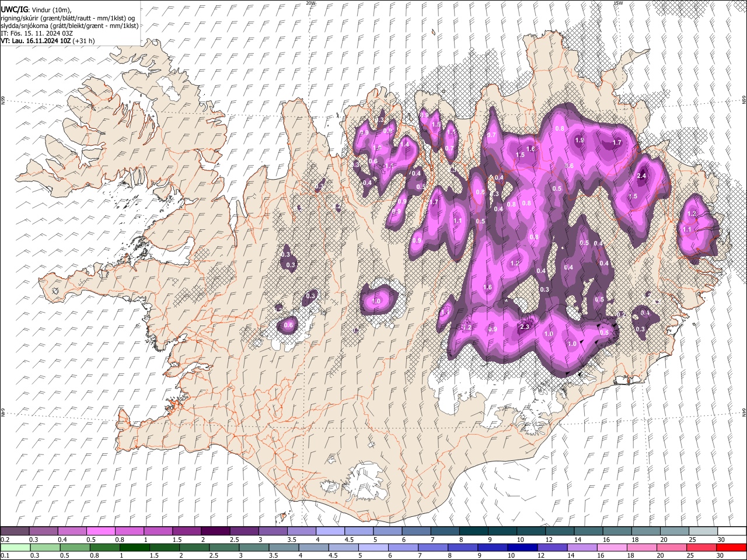Pick the upper legend swatch between 25 and 30
Image resolution: width=747 pixels, height=560 pixels.
(703, 531)
